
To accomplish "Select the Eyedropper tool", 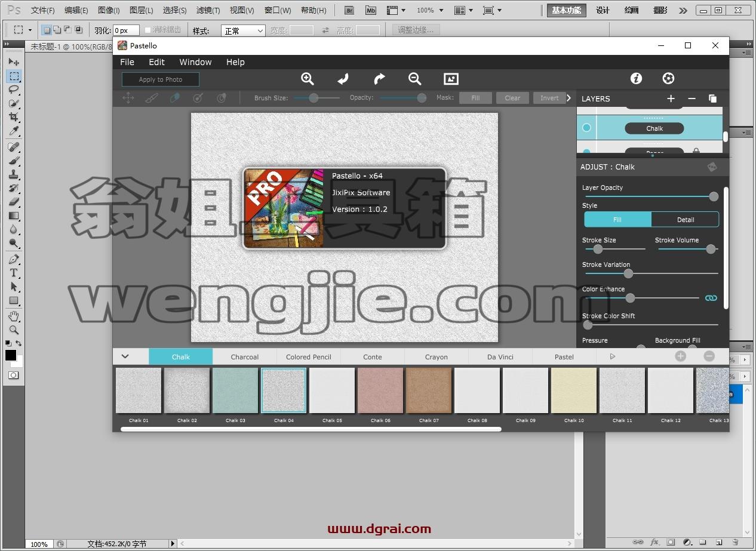I will pos(13,131).
